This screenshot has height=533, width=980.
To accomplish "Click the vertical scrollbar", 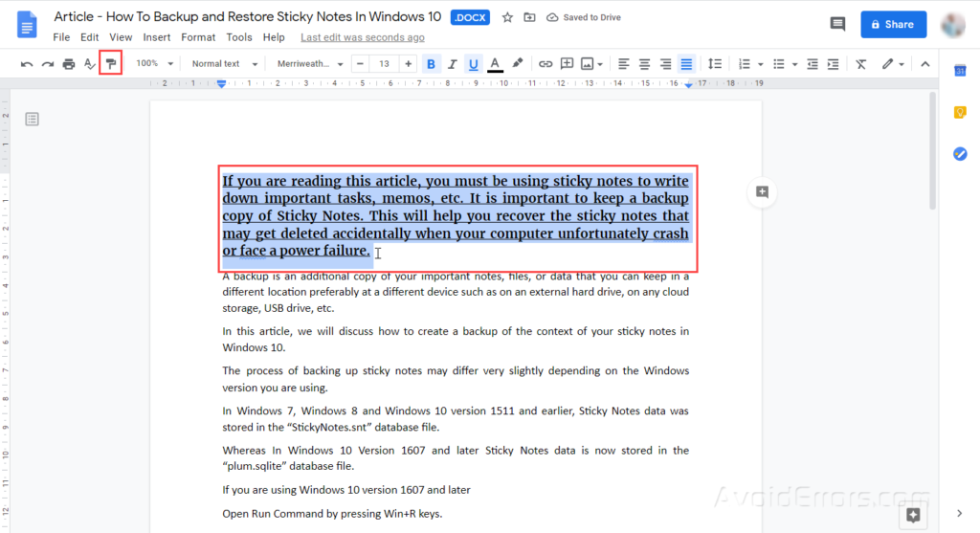I will [x=932, y=151].
